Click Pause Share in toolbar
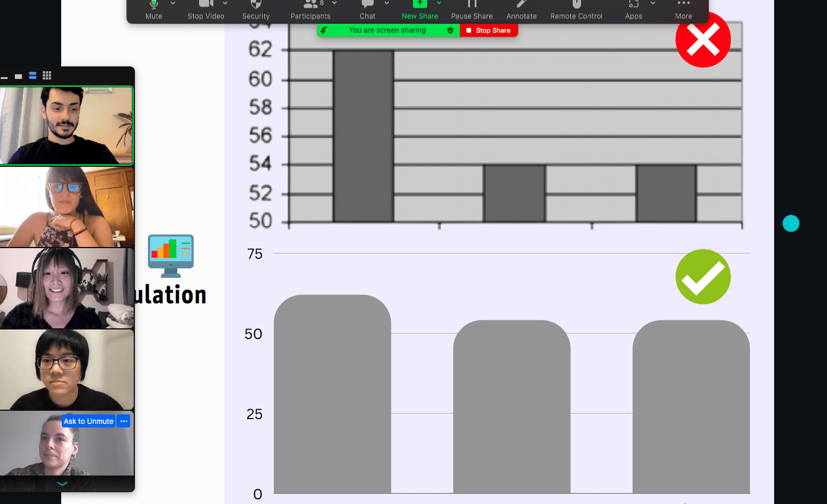This screenshot has width=827, height=504. pos(472,9)
